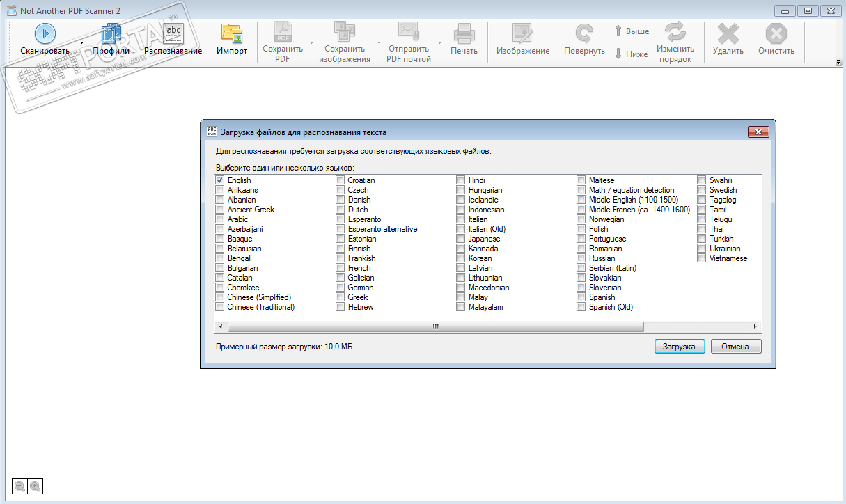Click the language list scroll left arrow
This screenshot has width=846, height=504.
221,326
